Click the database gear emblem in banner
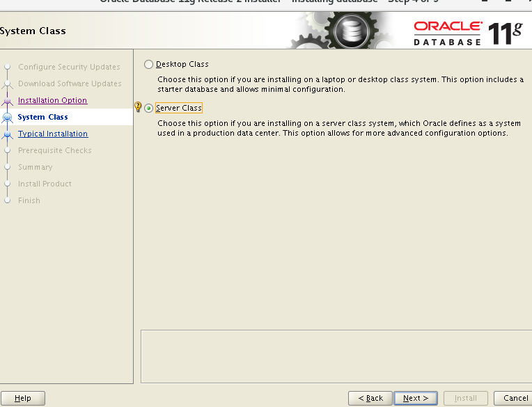This screenshot has width=532, height=407. [351, 31]
